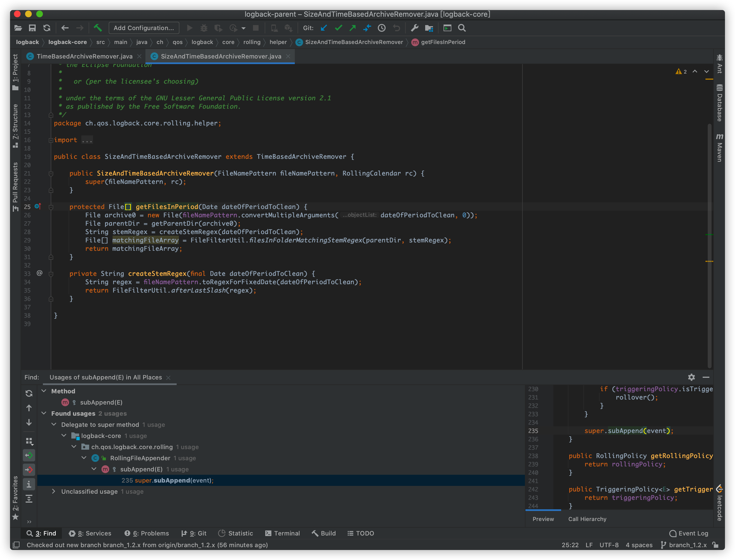This screenshot has height=560, width=735.
Task: Toggle show write access usages filter
Action: click(x=29, y=470)
